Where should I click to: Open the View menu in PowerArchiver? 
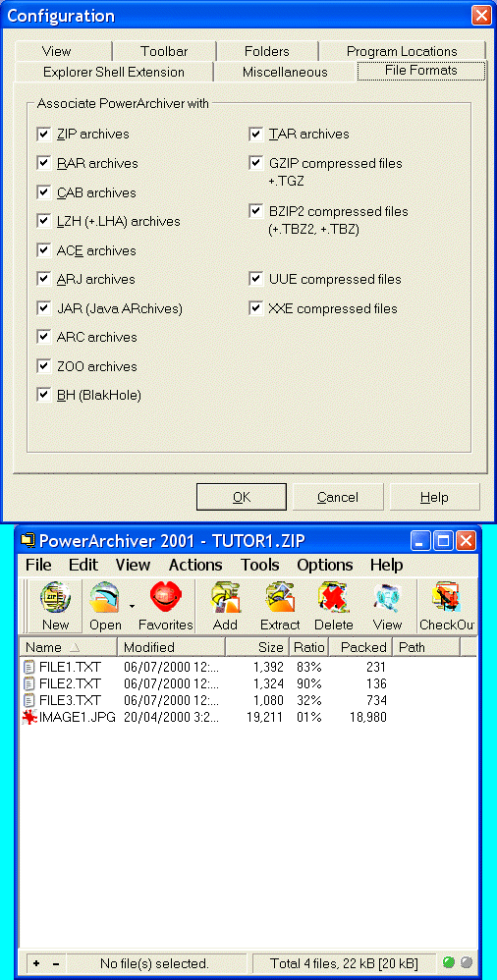(x=134, y=565)
